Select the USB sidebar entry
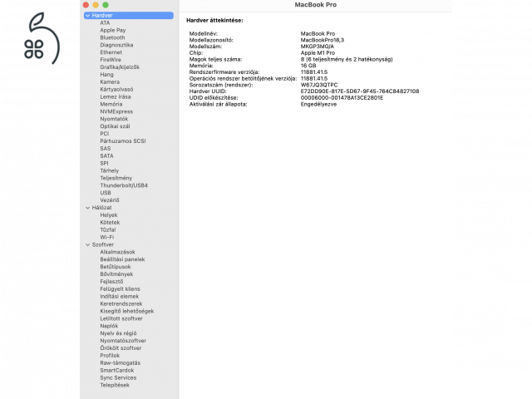 (106, 193)
